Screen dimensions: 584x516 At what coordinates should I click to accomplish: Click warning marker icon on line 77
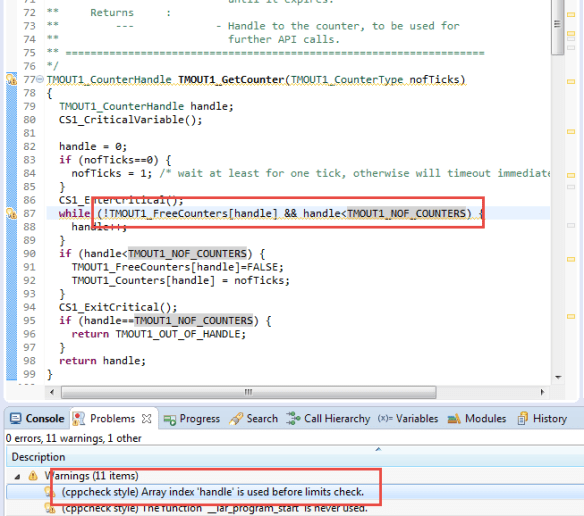(12, 79)
